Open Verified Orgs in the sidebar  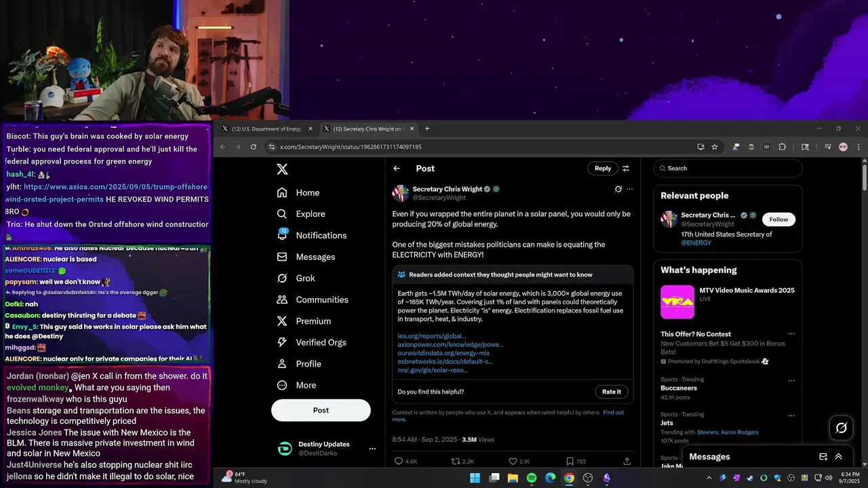coord(313,342)
